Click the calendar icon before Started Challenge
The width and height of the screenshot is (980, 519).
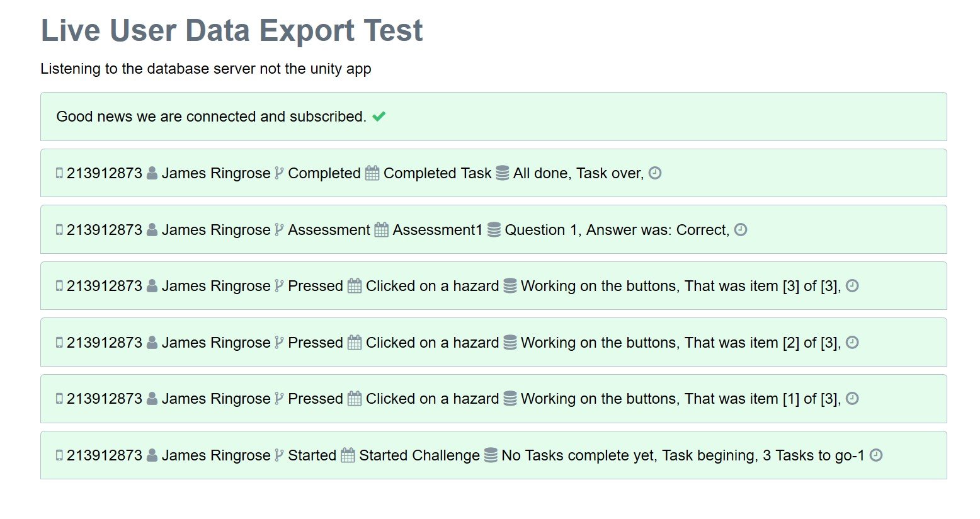click(348, 455)
